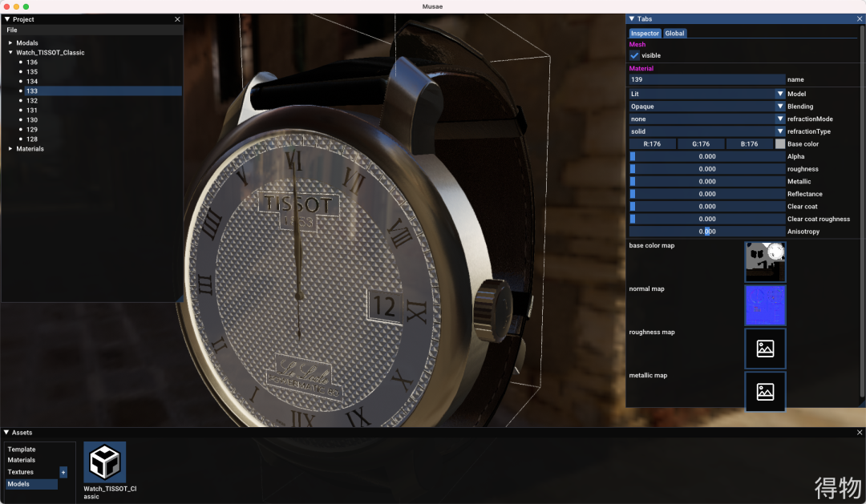Screen dimensions: 866x504
Task: Select mesh 135 in the tree
Action: coord(32,72)
